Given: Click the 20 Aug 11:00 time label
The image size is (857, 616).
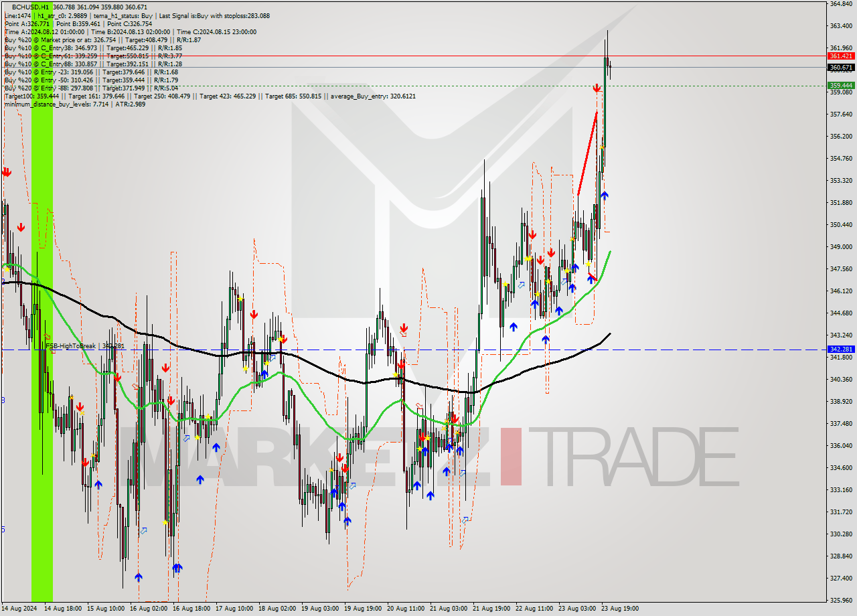Looking at the screenshot, I should [x=406, y=609].
